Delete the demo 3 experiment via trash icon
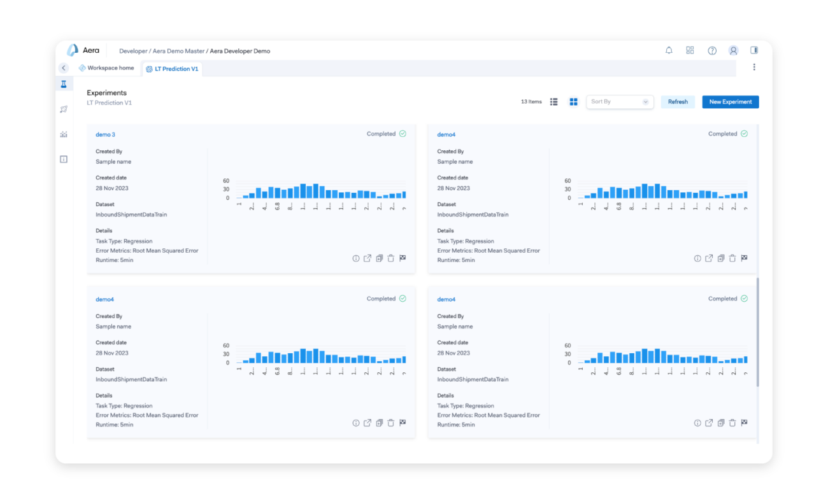This screenshot has width=828, height=504. click(391, 258)
